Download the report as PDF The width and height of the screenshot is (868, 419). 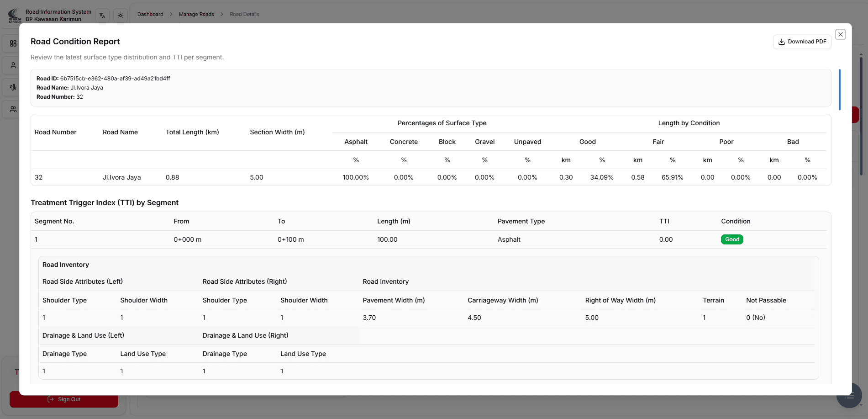[x=802, y=42]
